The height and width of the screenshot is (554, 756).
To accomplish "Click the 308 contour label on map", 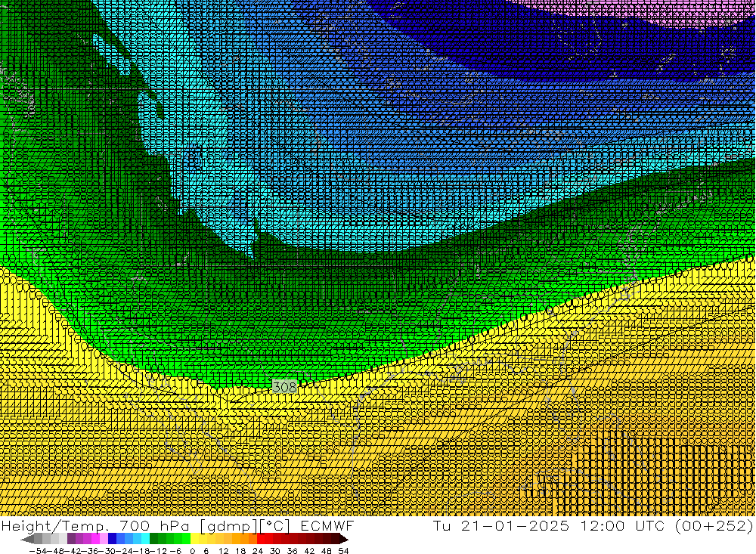I will click(284, 387).
